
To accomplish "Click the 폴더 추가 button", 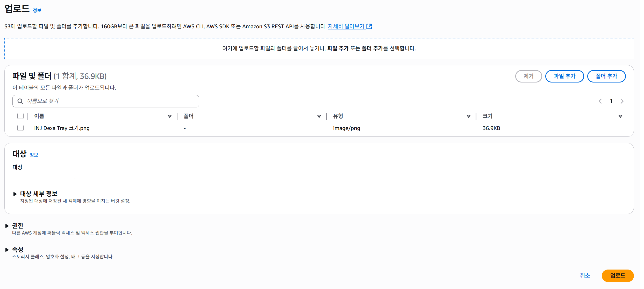I will coord(606,76).
